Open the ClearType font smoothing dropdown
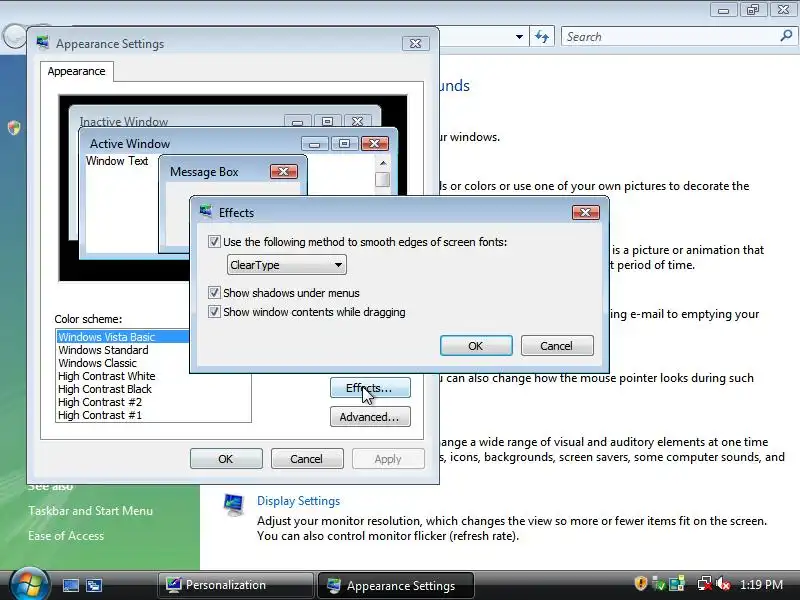 (x=286, y=265)
